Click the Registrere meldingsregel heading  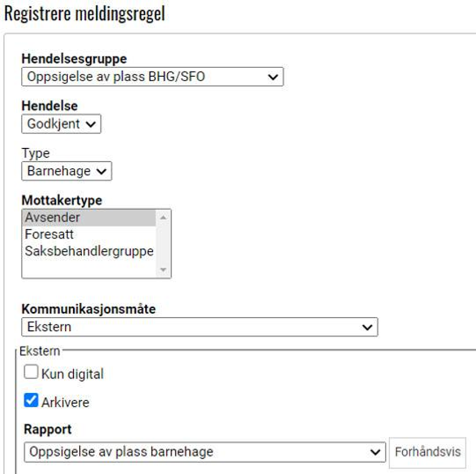[84, 14]
